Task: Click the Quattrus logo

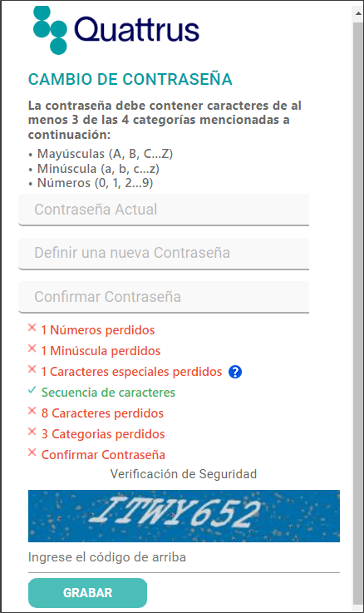Action: 116,30
